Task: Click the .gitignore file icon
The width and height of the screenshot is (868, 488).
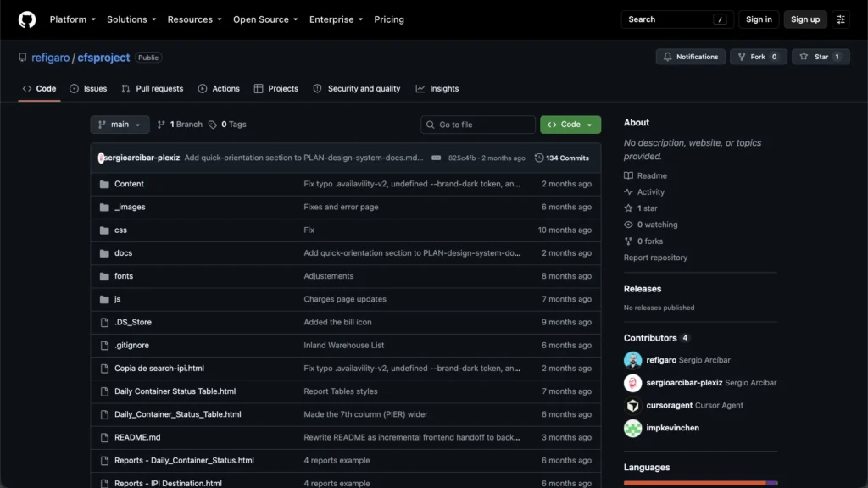Action: click(104, 346)
